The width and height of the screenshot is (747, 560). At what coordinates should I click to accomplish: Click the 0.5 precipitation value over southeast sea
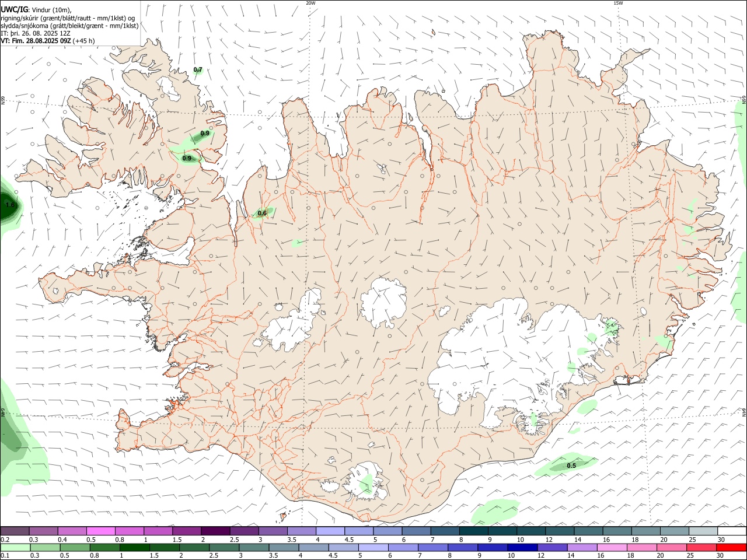[x=571, y=466]
